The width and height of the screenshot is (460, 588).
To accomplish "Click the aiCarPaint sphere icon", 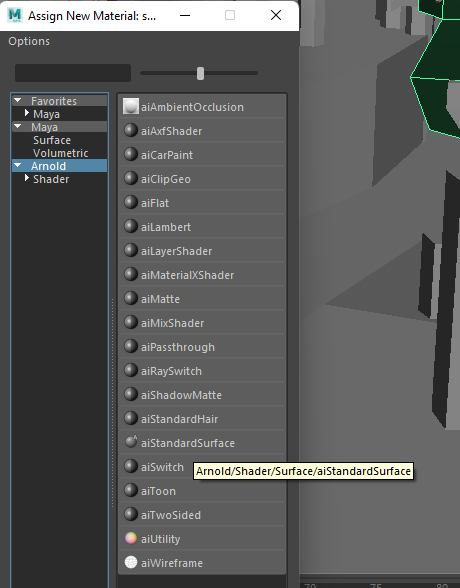I will tap(130, 154).
